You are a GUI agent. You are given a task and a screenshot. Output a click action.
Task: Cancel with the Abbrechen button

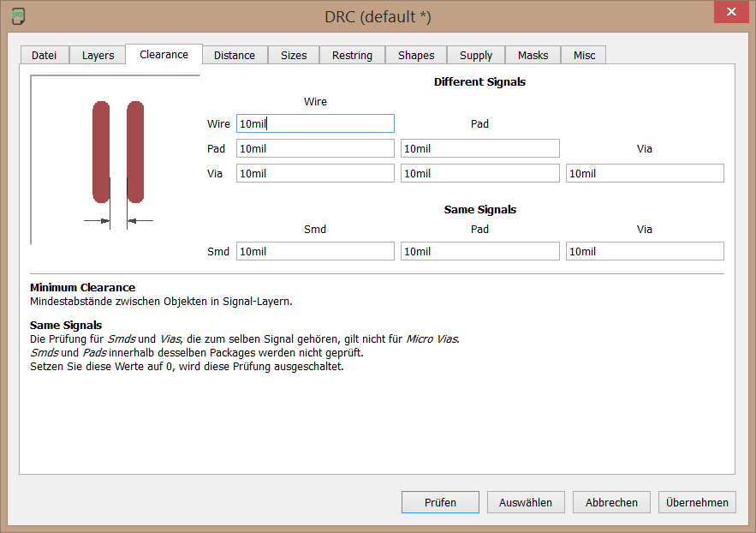tap(611, 502)
